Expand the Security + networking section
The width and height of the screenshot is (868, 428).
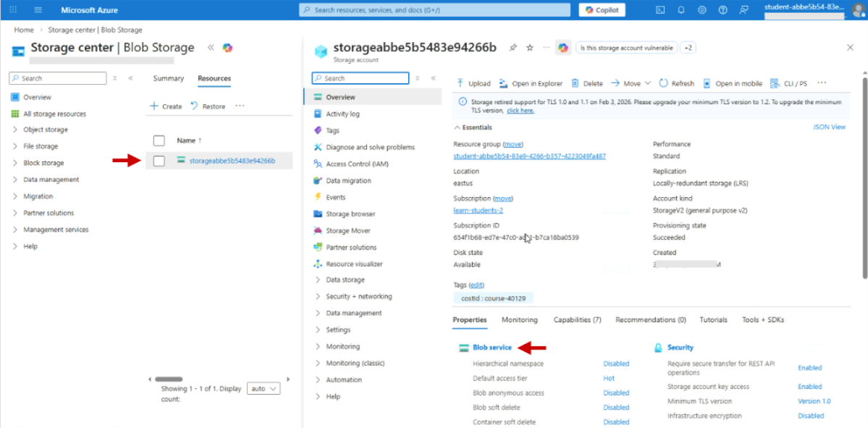(318, 296)
